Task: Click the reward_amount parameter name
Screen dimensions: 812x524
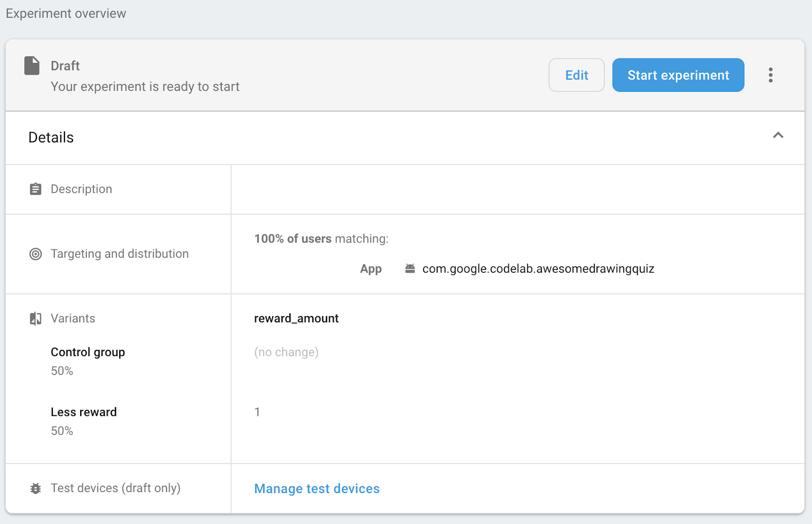Action: pyautogui.click(x=296, y=319)
